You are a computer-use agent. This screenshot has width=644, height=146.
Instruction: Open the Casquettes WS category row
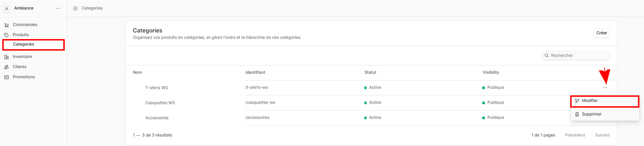coord(371,103)
